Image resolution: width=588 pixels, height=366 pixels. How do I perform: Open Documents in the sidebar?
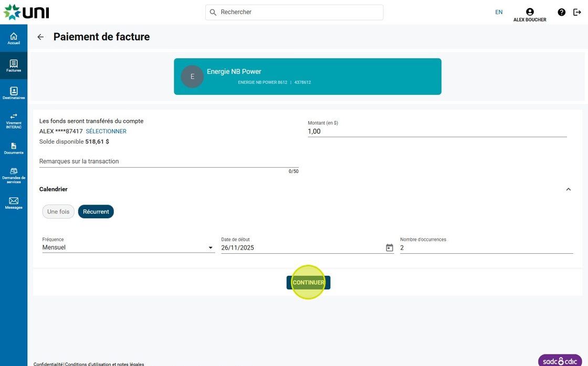point(14,148)
